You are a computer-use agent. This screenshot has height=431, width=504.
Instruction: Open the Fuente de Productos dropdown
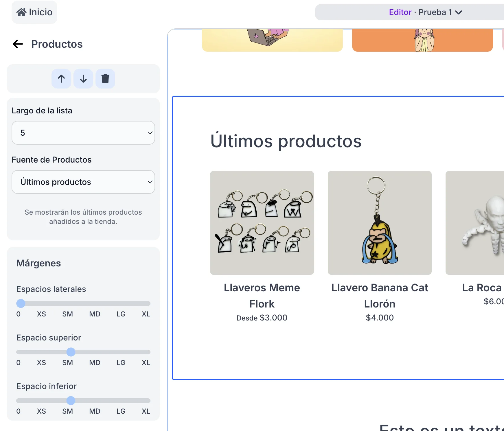(x=83, y=182)
